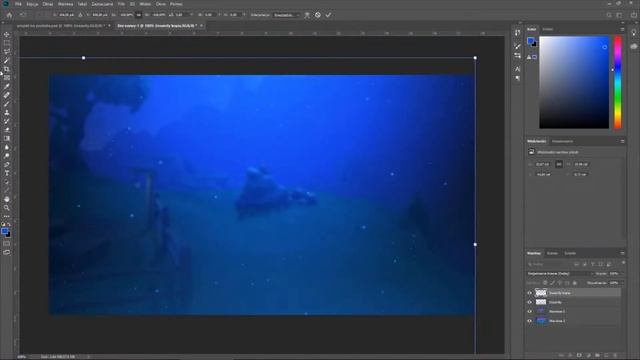Click the share button at top right
This screenshot has height=360, width=640.
click(x=634, y=15)
